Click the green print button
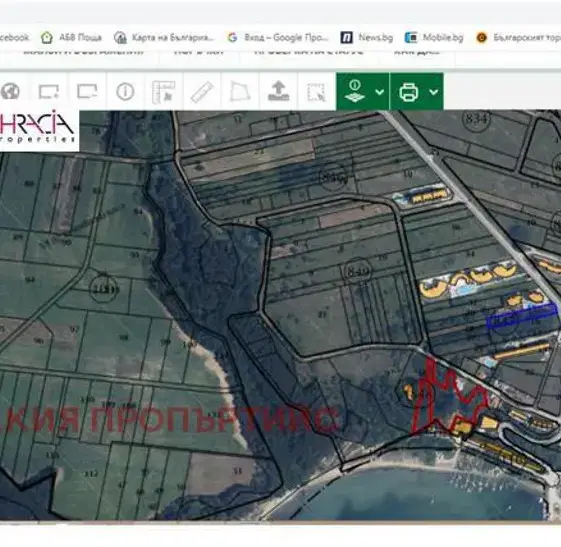The image size is (561, 547). (x=409, y=92)
